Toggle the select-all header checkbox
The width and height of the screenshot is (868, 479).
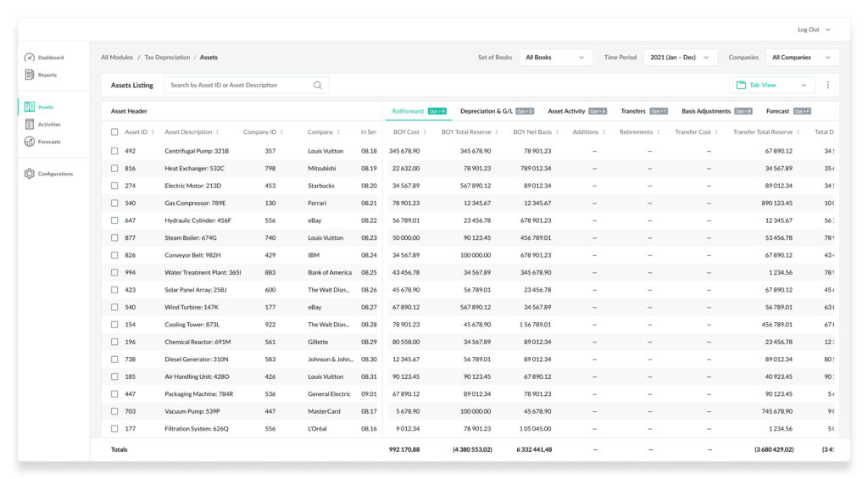click(114, 131)
